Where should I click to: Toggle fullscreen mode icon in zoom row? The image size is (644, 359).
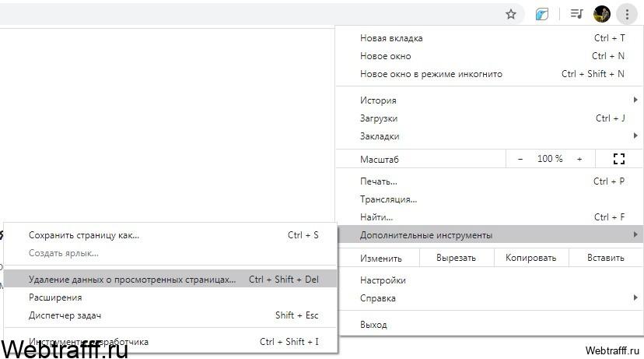click(618, 159)
